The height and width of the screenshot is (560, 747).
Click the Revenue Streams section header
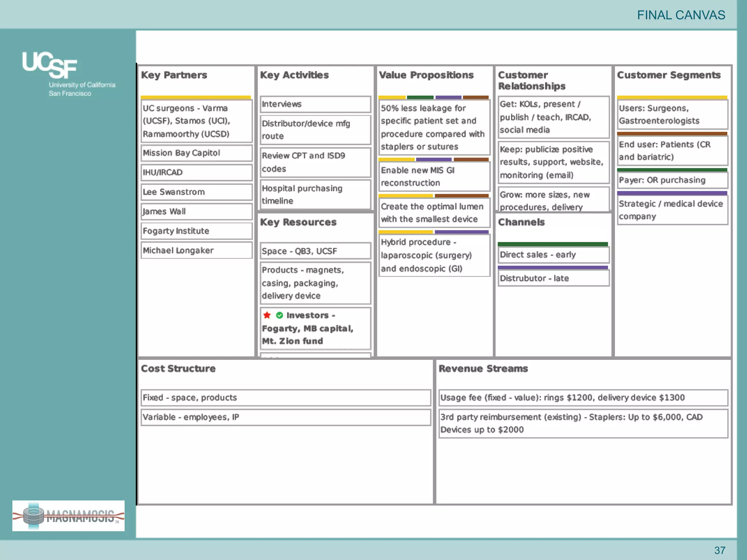click(x=483, y=369)
